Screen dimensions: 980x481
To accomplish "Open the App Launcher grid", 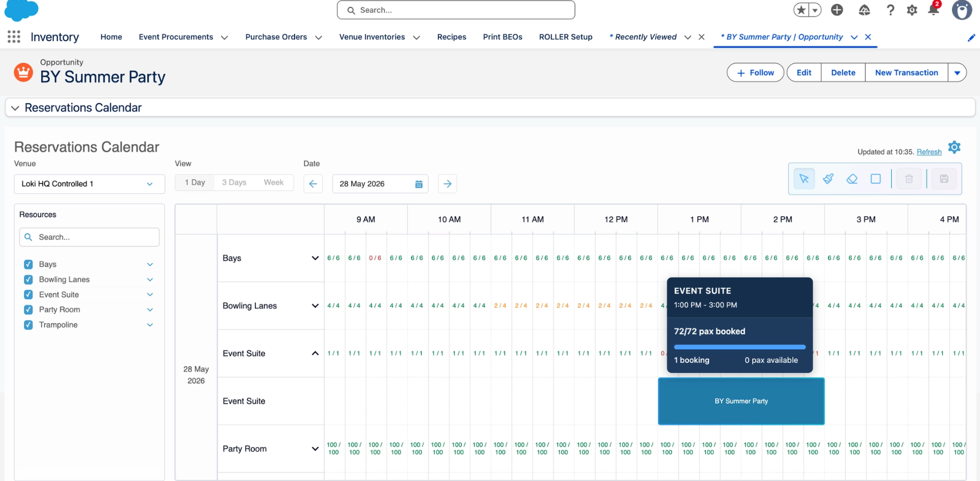I will pos(14,37).
